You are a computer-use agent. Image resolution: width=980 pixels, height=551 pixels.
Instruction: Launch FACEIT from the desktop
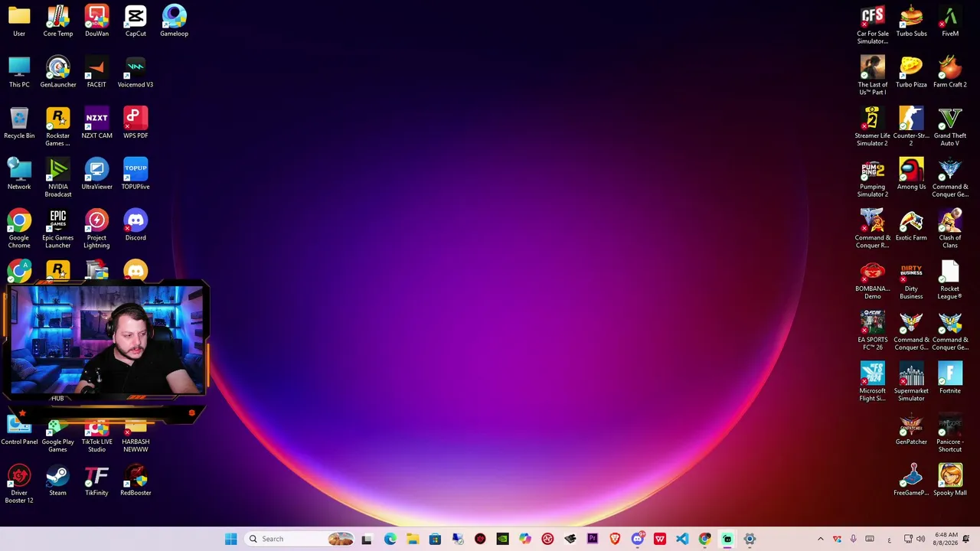(96, 72)
